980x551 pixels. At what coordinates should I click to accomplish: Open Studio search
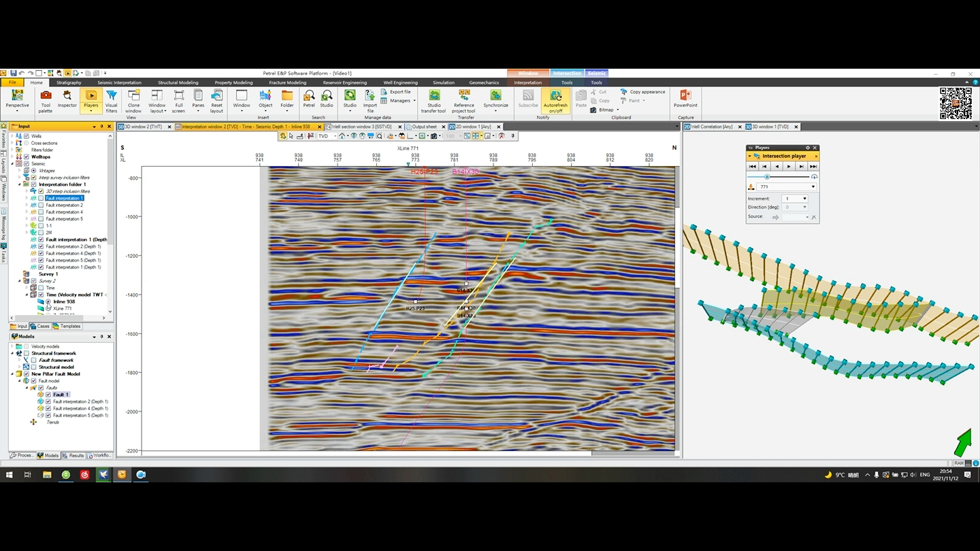point(327,99)
